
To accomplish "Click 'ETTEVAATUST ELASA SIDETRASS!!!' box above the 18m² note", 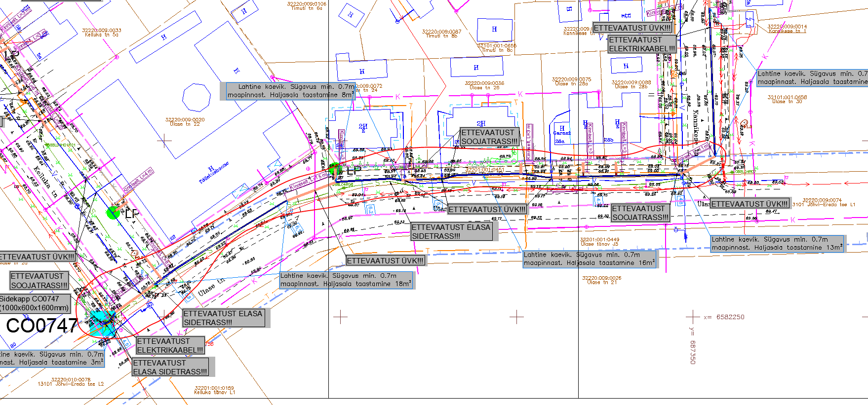I will coord(451,231).
